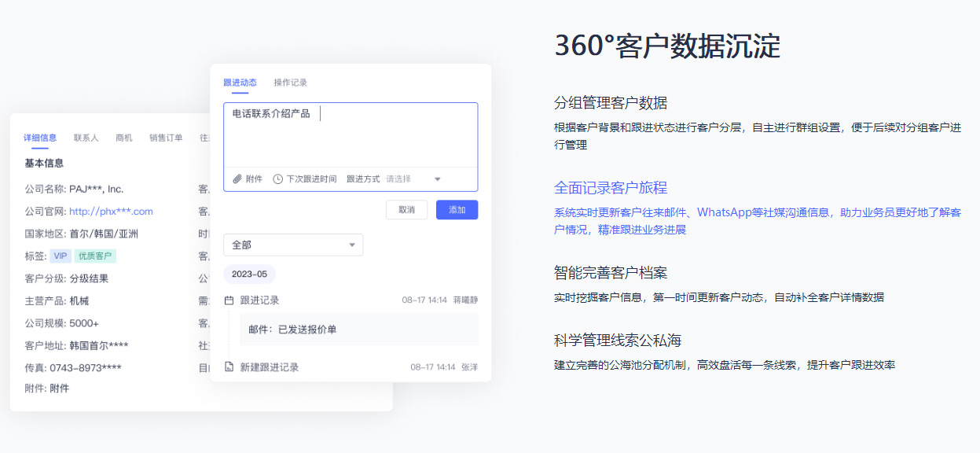The height and width of the screenshot is (453, 980).
Task: Click the VIP tag label
Action: (x=61, y=256)
